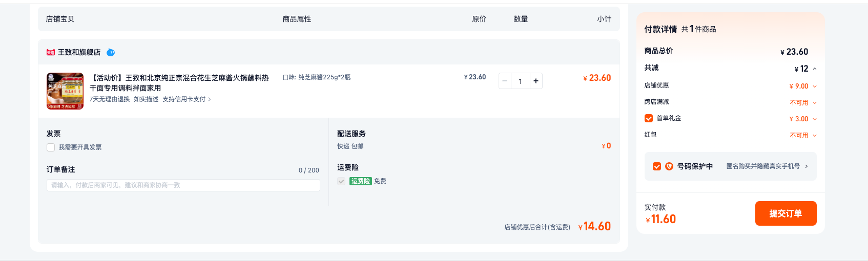Collapse the 共减 ¥12 discount section
Viewport: 868px width, 261px height.
pyautogui.click(x=815, y=69)
